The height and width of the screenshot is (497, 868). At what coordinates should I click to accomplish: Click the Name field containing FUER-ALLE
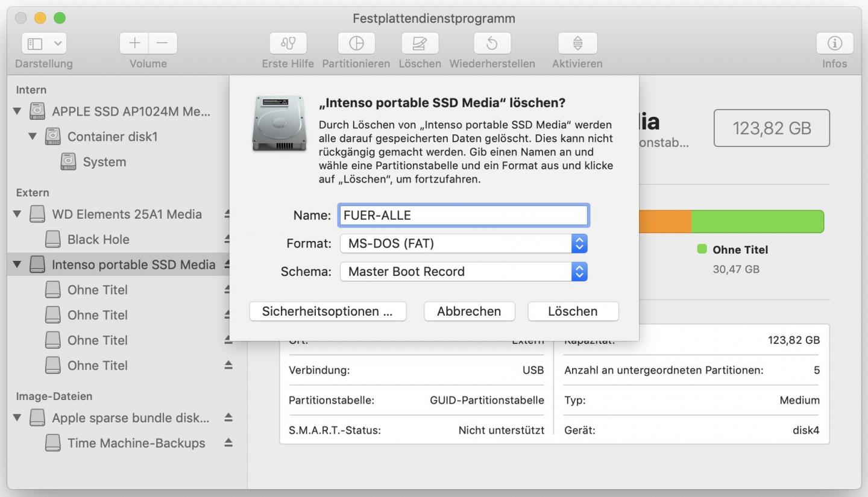[463, 216]
